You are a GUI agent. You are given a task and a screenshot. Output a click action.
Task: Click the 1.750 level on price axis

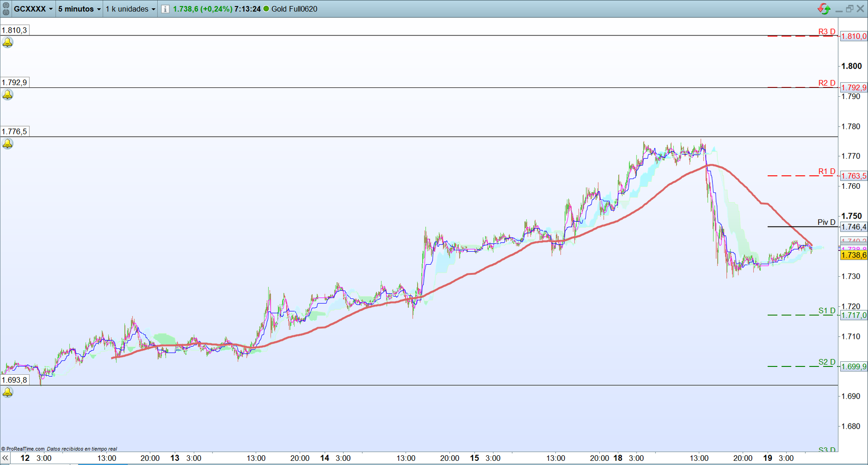pyautogui.click(x=851, y=216)
